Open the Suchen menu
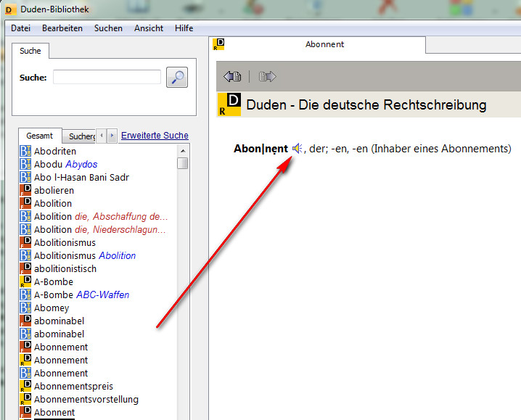The image size is (521, 420). click(x=108, y=28)
